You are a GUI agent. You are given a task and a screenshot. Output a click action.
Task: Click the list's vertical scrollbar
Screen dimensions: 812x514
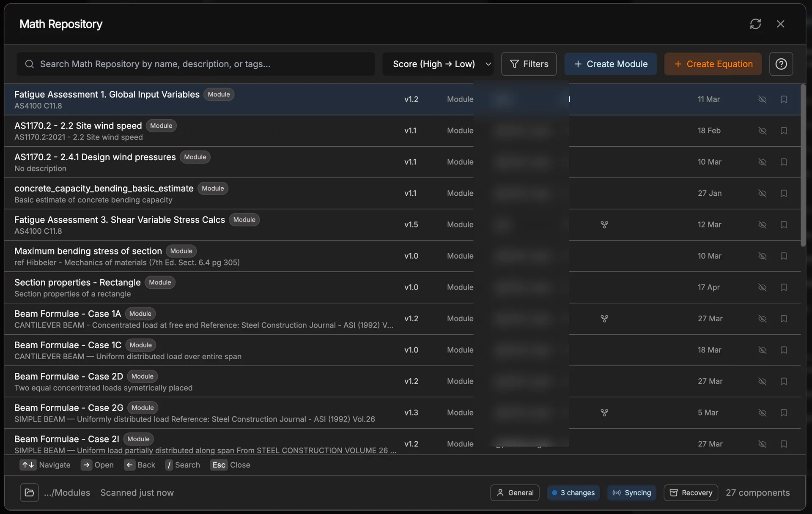pyautogui.click(x=803, y=165)
